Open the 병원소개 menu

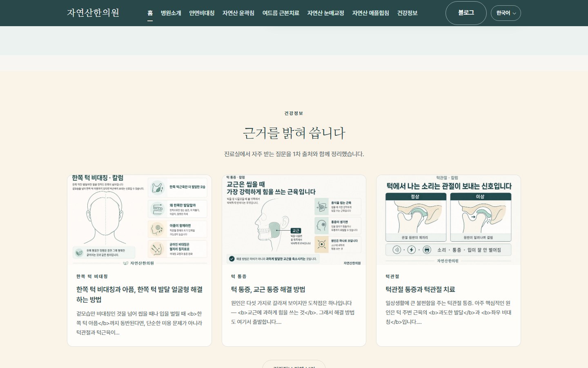tap(171, 13)
